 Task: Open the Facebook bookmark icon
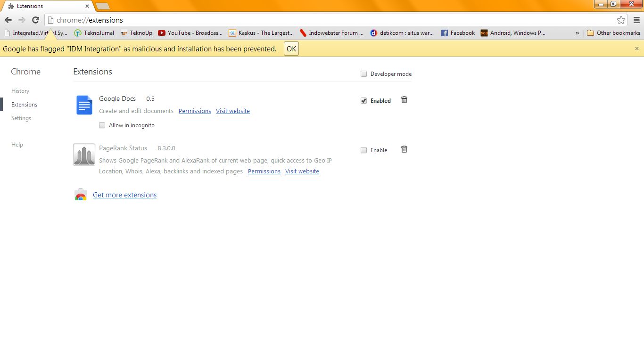pyautogui.click(x=444, y=33)
